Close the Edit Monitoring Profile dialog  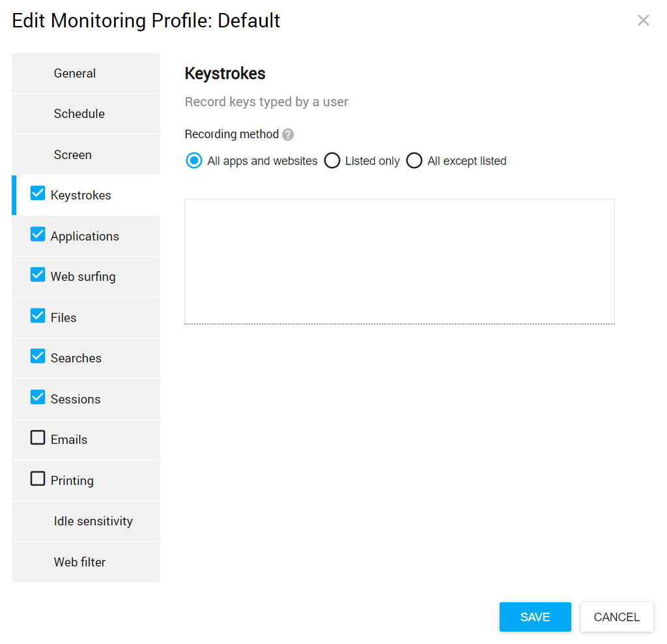(643, 20)
